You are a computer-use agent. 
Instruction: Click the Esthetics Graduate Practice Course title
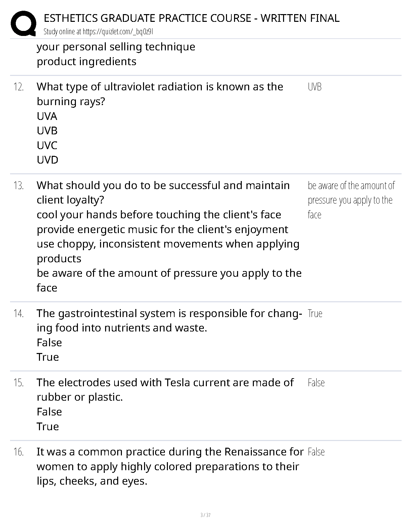click(191, 18)
